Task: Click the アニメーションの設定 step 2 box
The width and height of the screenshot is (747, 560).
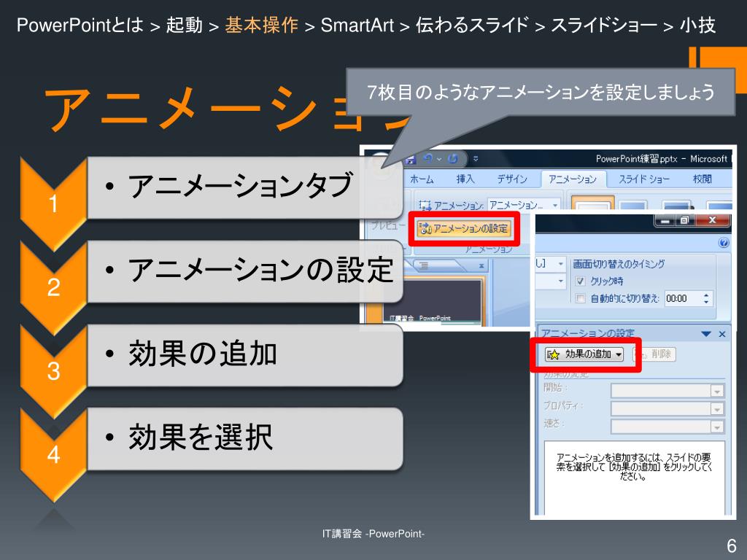Action: (245, 271)
